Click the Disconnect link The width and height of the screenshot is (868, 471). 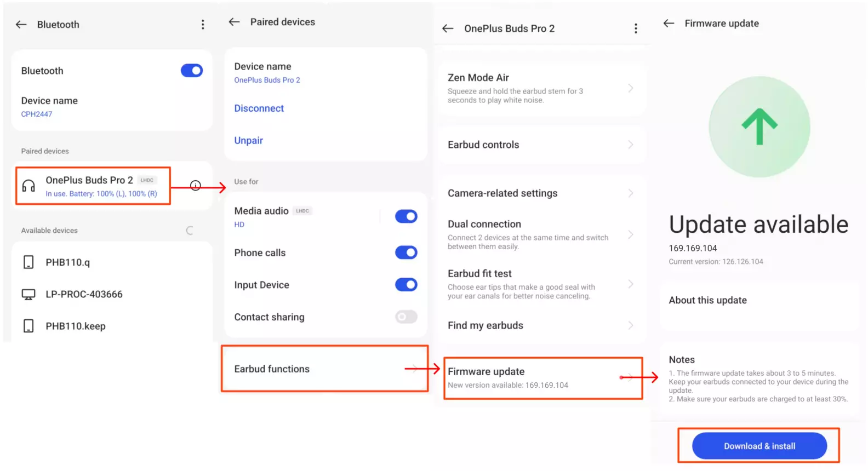pyautogui.click(x=259, y=108)
